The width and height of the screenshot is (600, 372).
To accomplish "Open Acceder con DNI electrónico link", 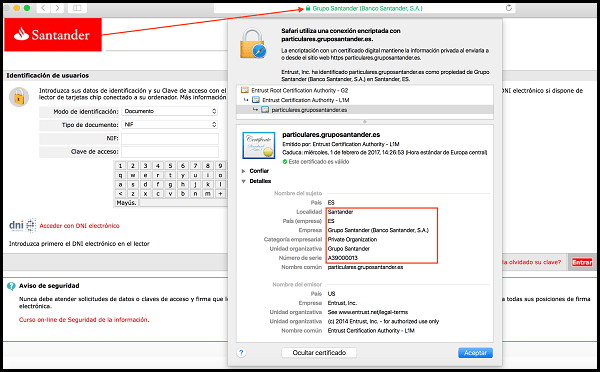I will [x=80, y=226].
